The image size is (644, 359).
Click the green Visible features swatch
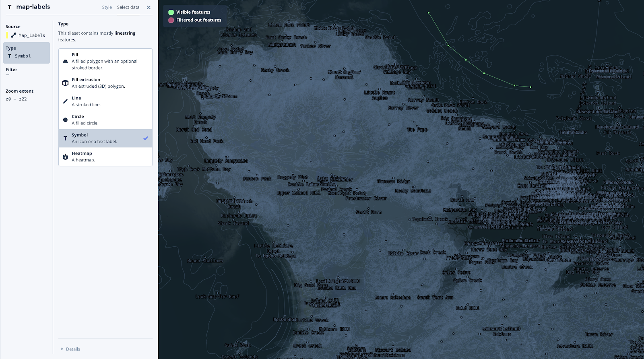(171, 12)
